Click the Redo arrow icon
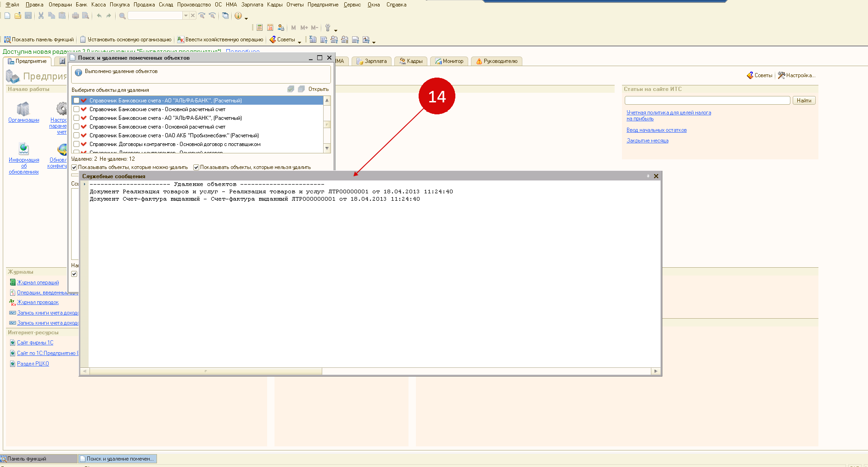The image size is (868, 467). [x=109, y=16]
